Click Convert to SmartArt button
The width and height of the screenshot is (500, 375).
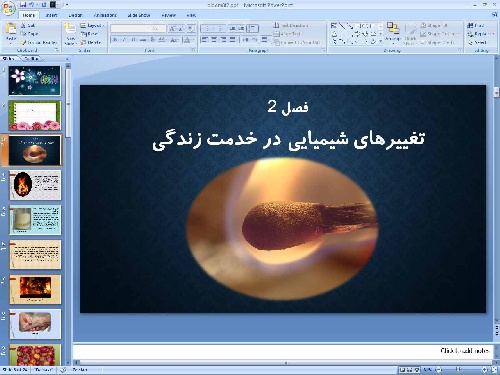click(297, 42)
